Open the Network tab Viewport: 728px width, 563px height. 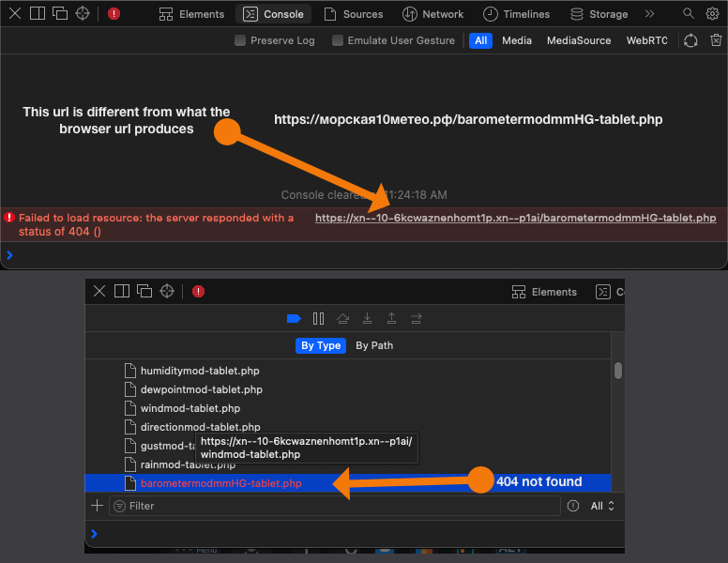click(x=432, y=14)
